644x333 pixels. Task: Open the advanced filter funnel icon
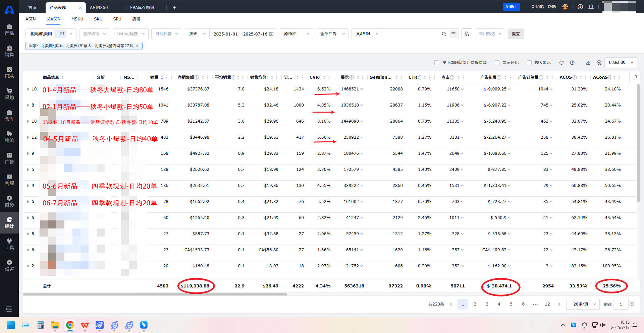467,34
